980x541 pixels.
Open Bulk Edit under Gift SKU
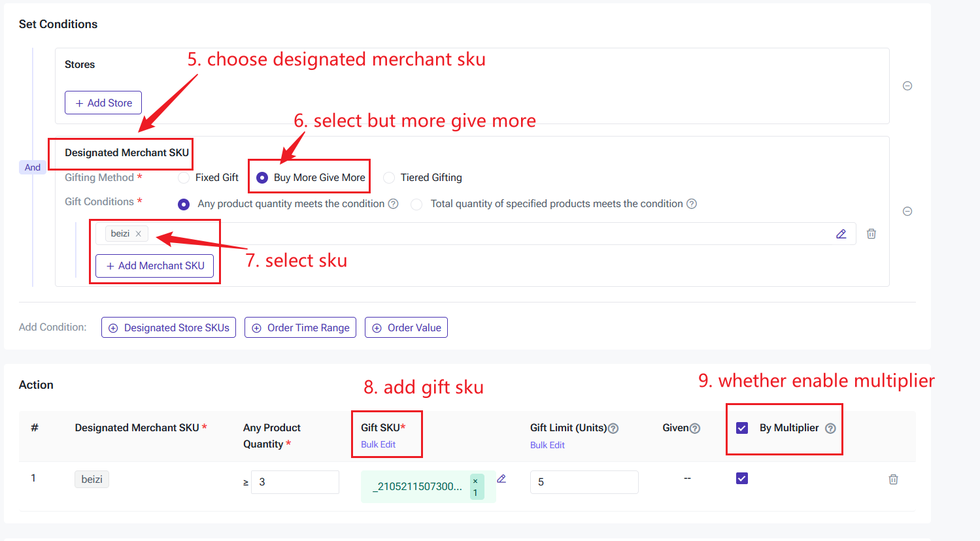coord(378,444)
